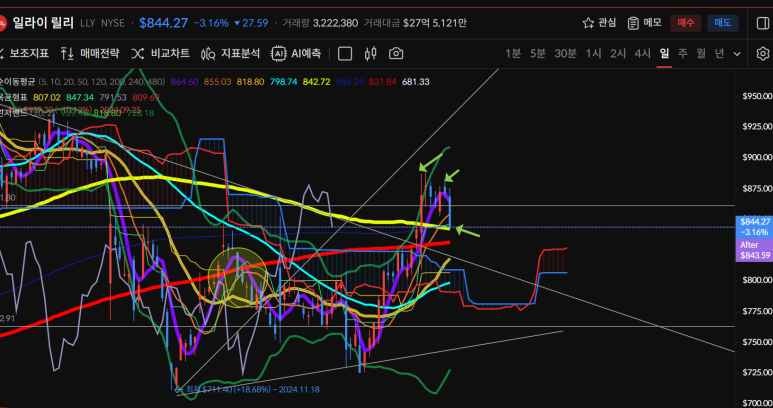
Task: Open AI예측 prediction tool
Action: pyautogui.click(x=296, y=53)
